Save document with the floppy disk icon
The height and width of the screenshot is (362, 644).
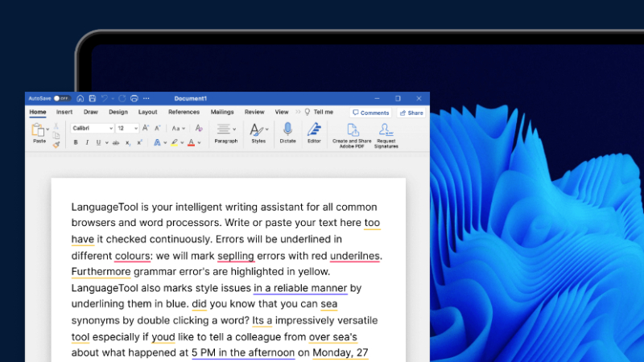[x=93, y=98]
